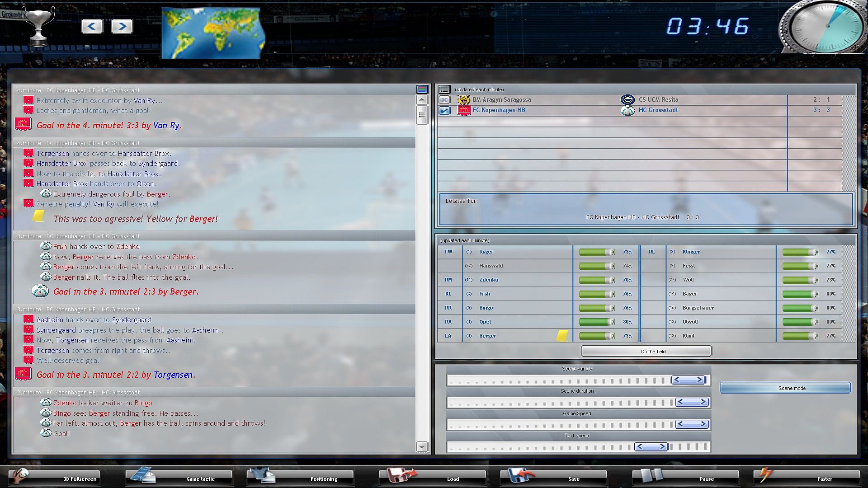Go back with the left arrow button
The image size is (868, 488).
tap(92, 26)
